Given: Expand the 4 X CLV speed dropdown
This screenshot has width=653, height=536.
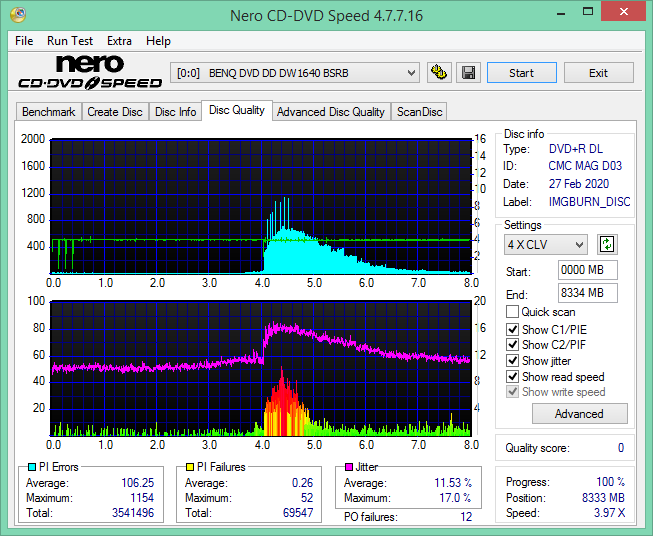Looking at the screenshot, I should click(x=546, y=244).
